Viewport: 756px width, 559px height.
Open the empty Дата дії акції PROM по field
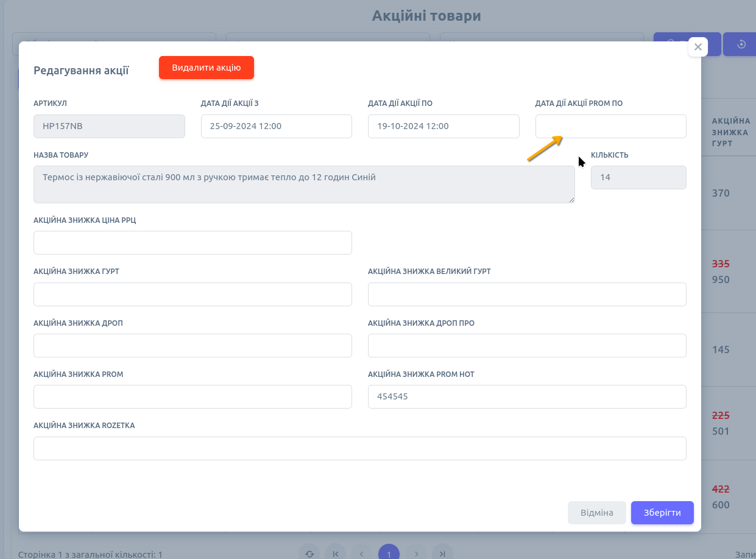pos(610,126)
